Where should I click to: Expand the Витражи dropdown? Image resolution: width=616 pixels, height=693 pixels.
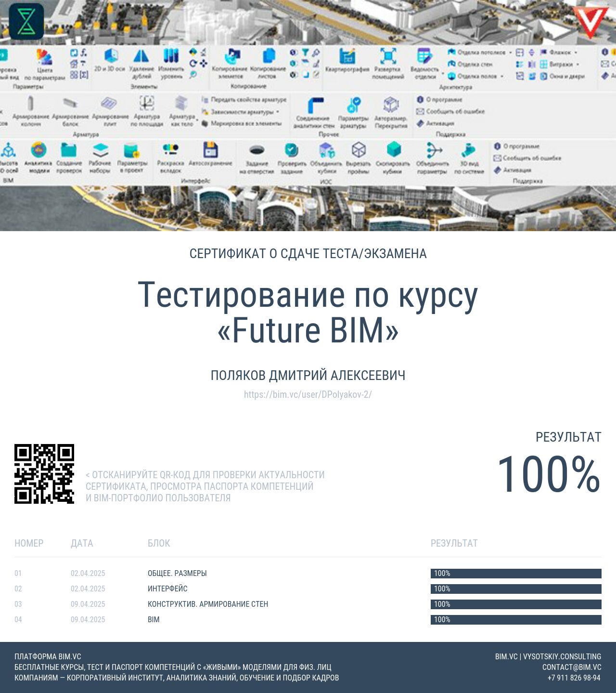[x=578, y=64]
